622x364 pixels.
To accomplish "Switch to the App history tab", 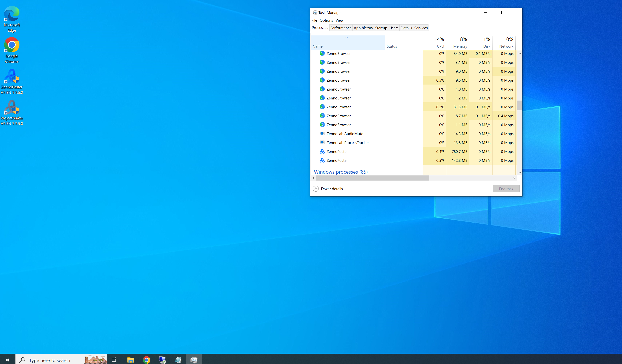I will pos(363,28).
